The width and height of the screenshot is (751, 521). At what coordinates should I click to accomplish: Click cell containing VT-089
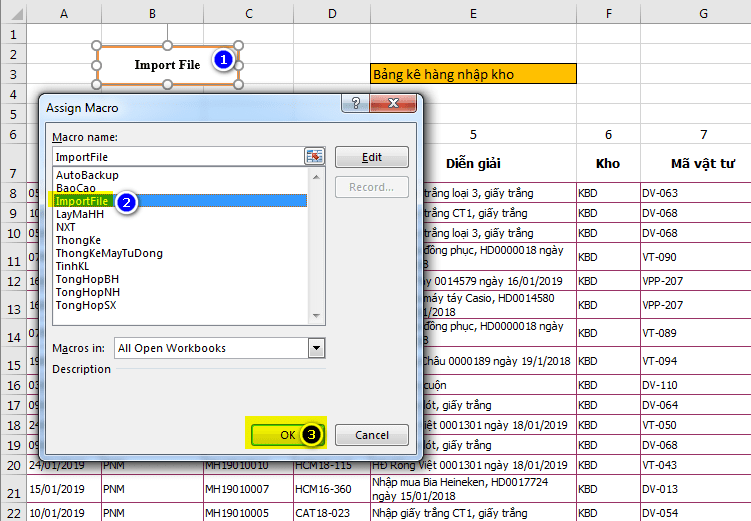(695, 333)
